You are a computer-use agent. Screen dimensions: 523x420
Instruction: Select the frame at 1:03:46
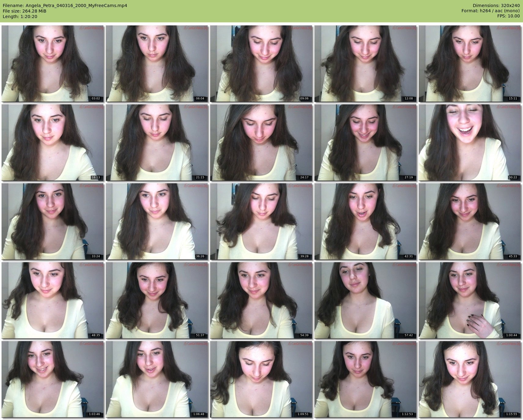point(53,379)
